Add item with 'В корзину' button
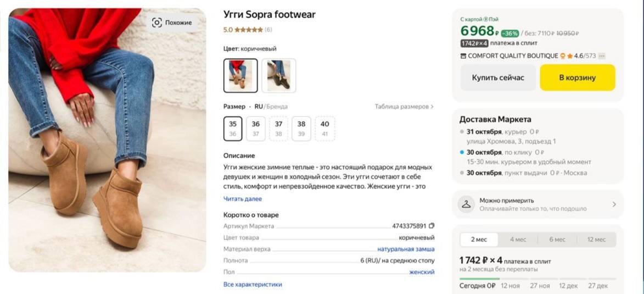Image resolution: width=644 pixels, height=294 pixels. [x=577, y=77]
